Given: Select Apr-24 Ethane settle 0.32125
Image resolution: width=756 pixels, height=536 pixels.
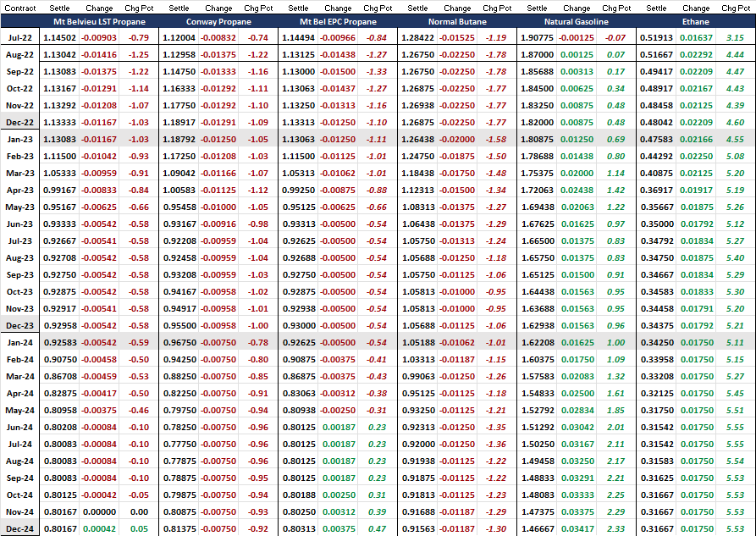Looking at the screenshot, I should [x=656, y=393].
